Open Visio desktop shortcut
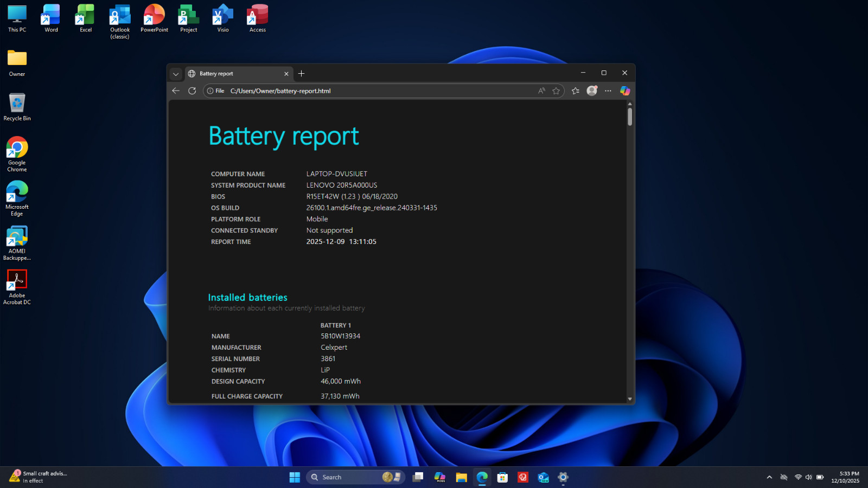 223,18
